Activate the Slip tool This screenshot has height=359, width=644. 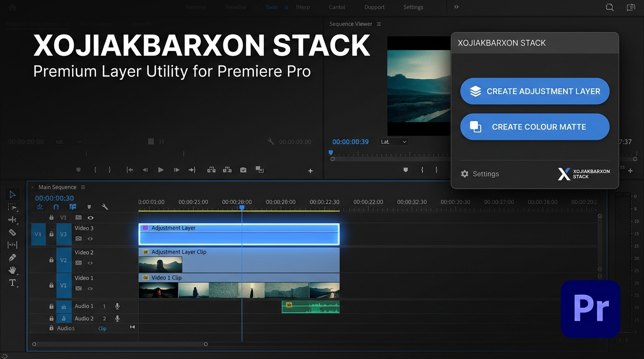13,245
